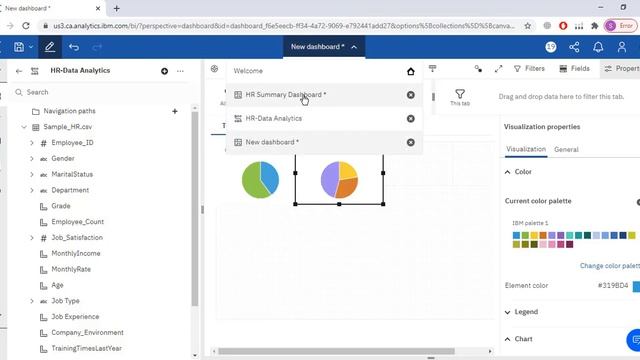The width and height of the screenshot is (640, 360).
Task: Click the relationship links icon
Action: click(x=478, y=69)
